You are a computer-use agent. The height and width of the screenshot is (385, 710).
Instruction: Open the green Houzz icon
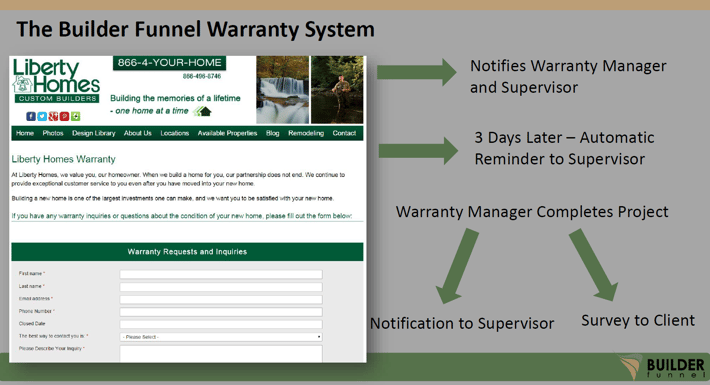click(76, 116)
